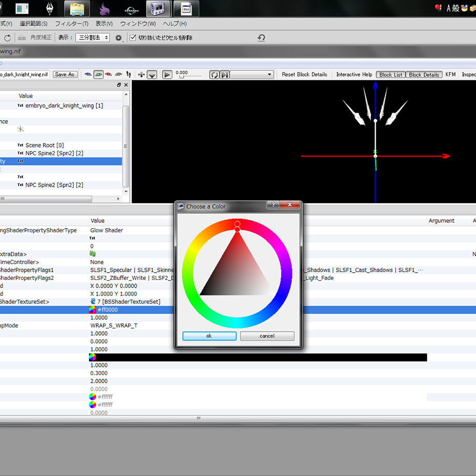The image size is (476, 476).
Task: Play the animation
Action: pos(167,75)
